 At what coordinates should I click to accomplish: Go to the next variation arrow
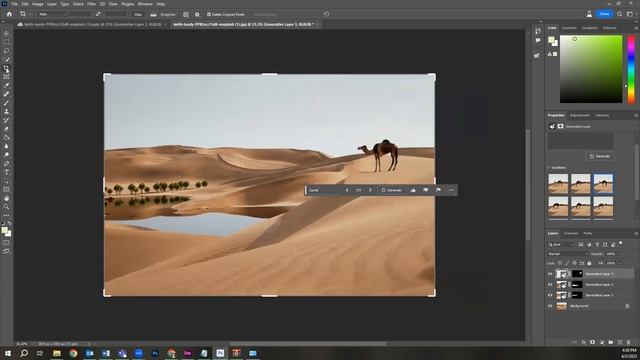[x=370, y=190]
